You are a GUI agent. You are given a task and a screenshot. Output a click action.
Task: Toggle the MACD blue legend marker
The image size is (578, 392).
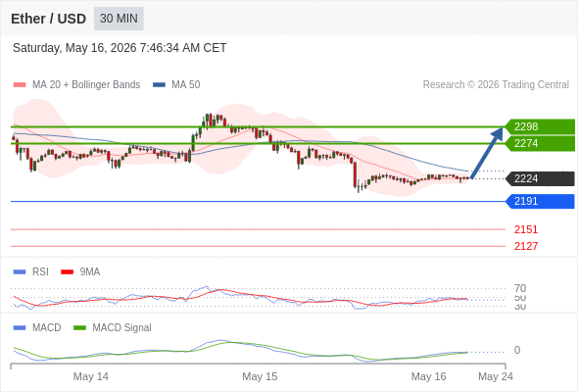coord(20,328)
